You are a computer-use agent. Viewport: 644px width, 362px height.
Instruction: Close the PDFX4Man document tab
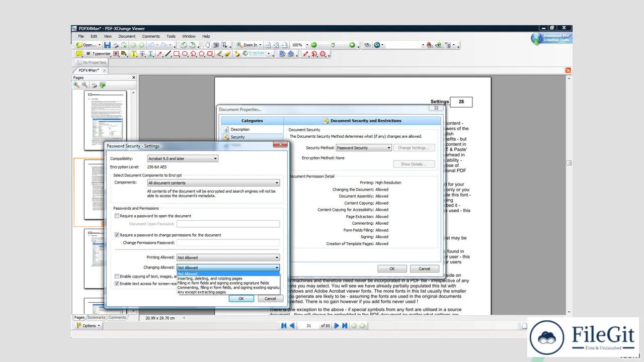click(105, 70)
